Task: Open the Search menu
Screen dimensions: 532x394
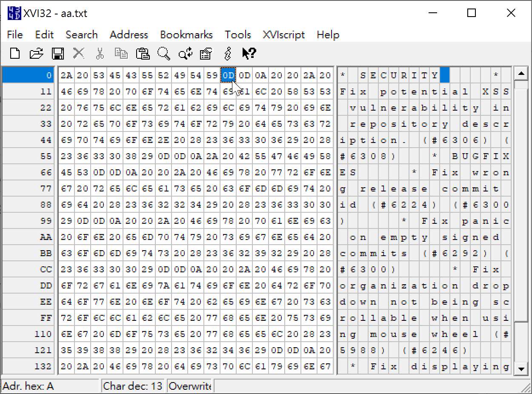Action: [x=82, y=34]
